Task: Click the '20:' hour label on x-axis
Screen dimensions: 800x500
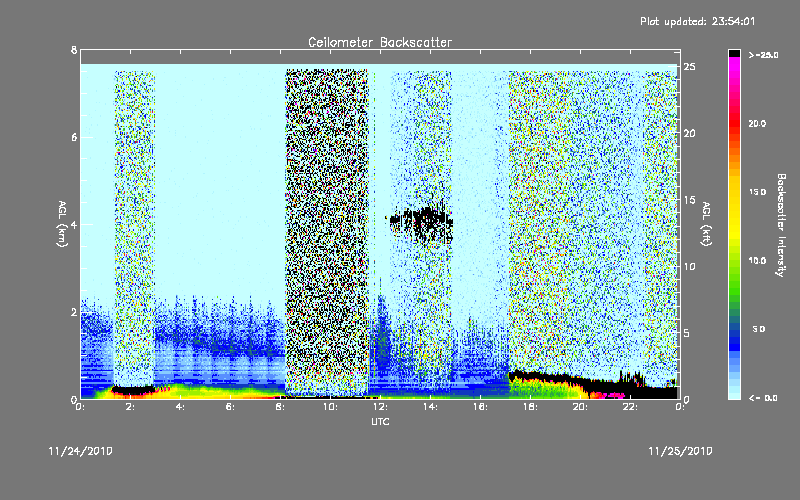Action: click(x=580, y=407)
